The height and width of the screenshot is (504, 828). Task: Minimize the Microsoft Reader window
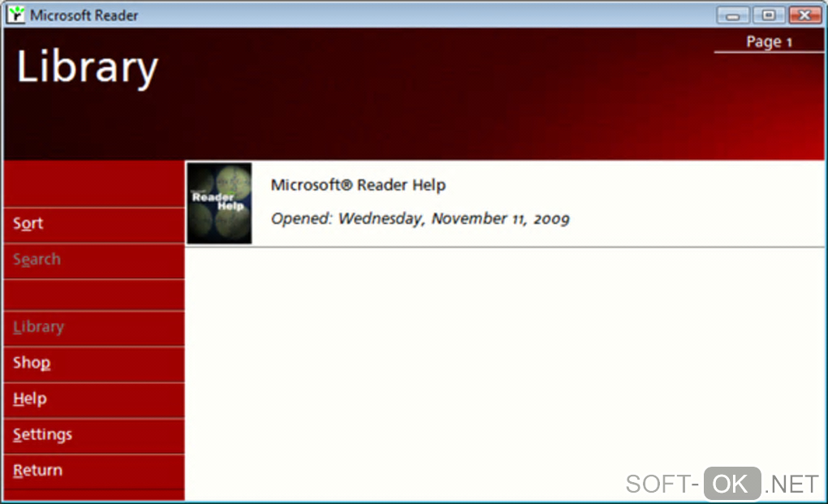(732, 15)
